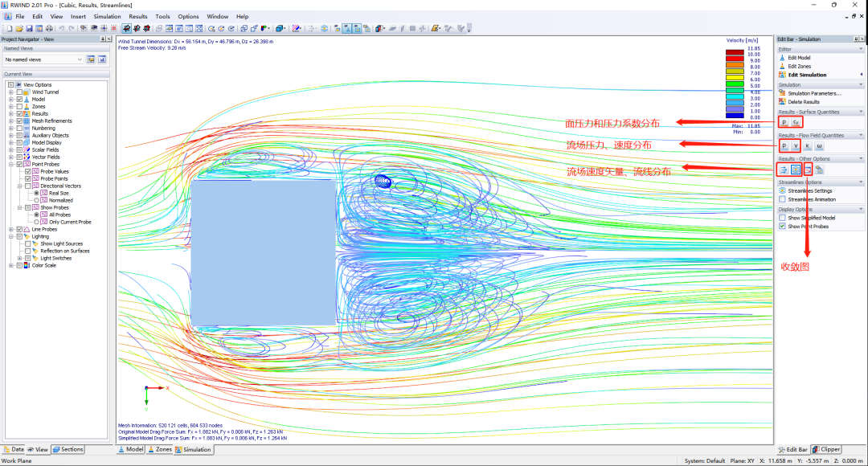This screenshot has height=466, width=868.
Task: Switch to the Sections navigator tab
Action: (68, 449)
